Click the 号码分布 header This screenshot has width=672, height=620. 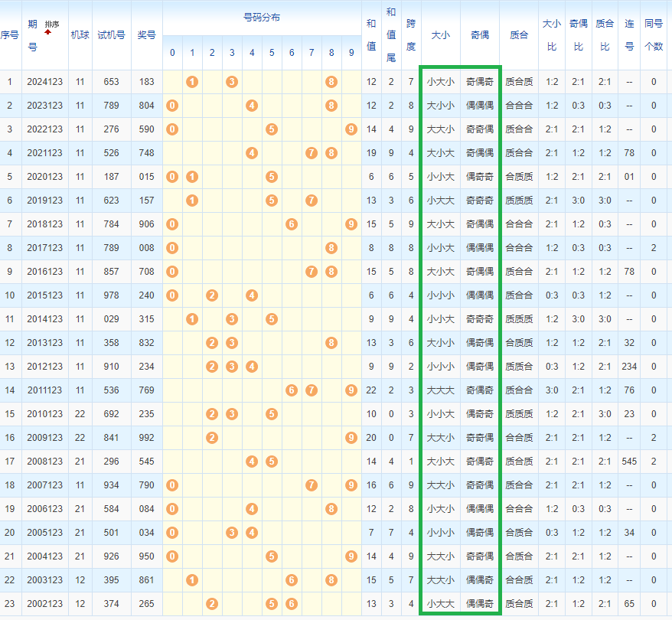[261, 17]
